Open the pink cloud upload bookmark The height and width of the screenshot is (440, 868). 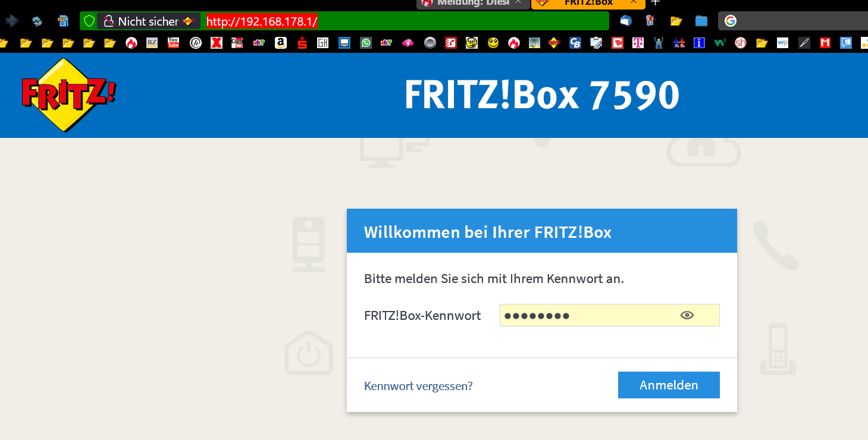tap(408, 43)
